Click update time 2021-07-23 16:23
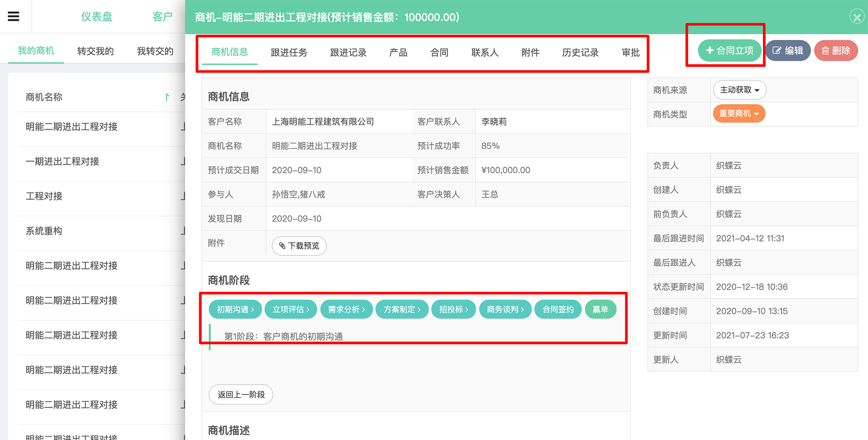868x440 pixels. (x=752, y=335)
